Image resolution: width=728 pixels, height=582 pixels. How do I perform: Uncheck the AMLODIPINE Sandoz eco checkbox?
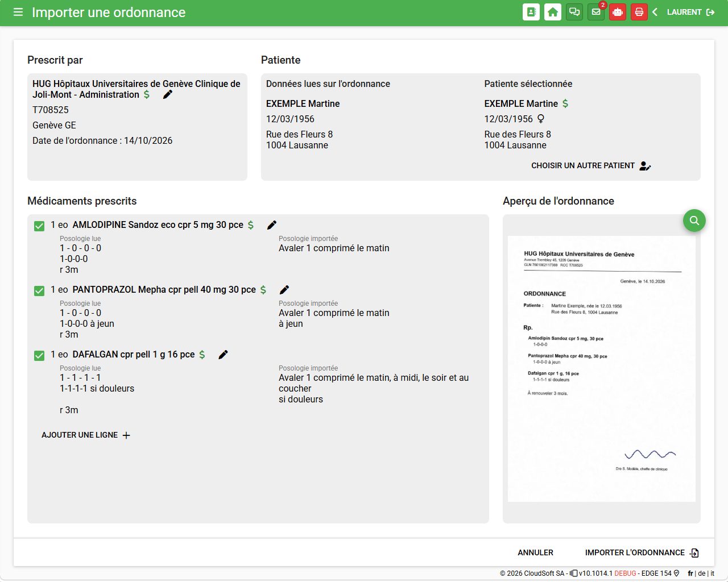coord(39,226)
